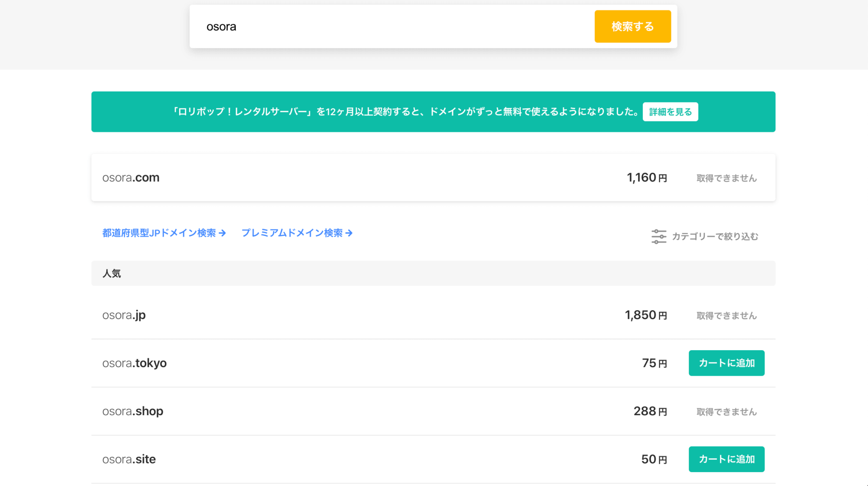This screenshot has height=486, width=868.
Task: Open 詳細を見る in the green banner
Action: (x=670, y=112)
